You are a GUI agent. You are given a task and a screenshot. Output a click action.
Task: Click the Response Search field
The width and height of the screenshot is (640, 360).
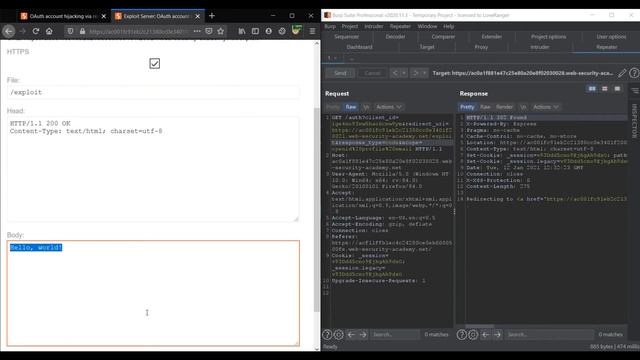coord(550,335)
